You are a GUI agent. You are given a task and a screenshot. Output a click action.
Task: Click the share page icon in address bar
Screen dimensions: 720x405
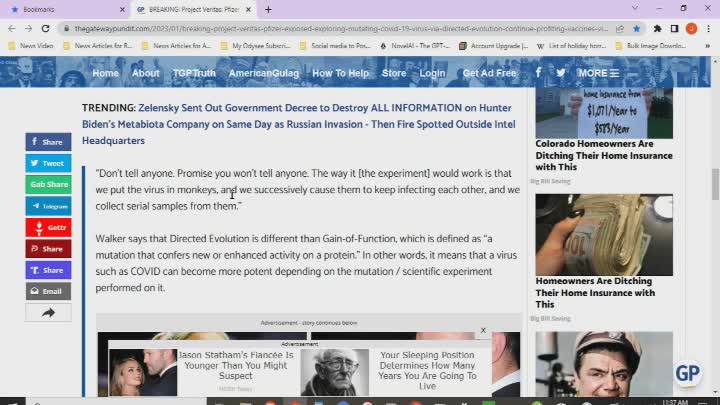click(620, 28)
